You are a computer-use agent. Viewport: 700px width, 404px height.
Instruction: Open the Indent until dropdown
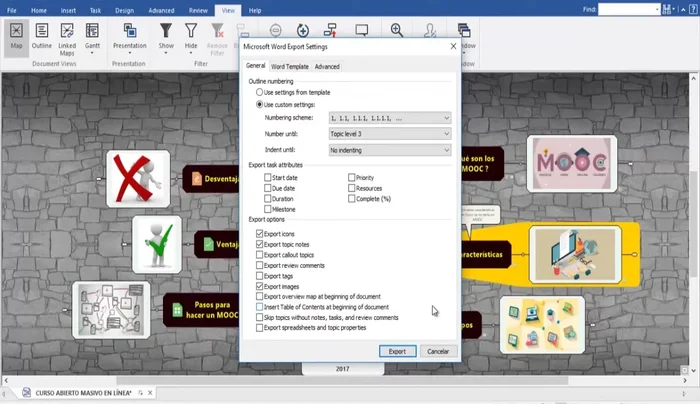point(389,150)
